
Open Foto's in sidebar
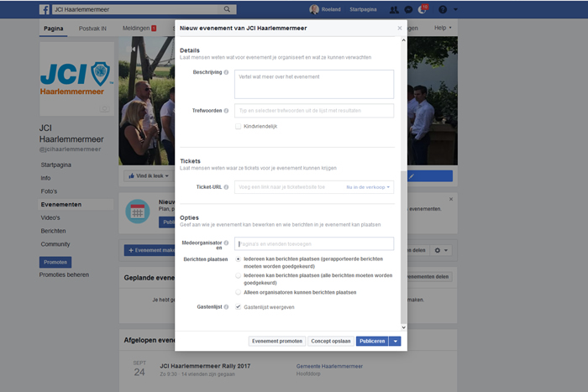click(49, 191)
